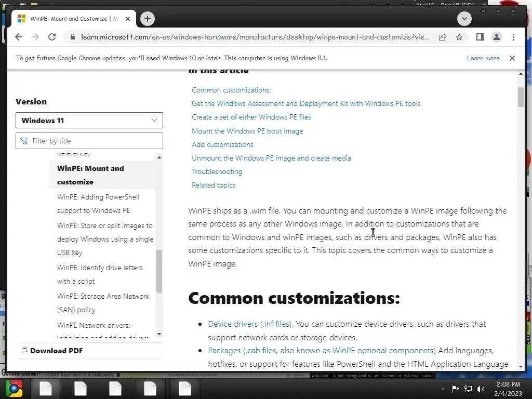
Task: Jump to Unmount the Windows PE image and create media
Action: pos(271,158)
